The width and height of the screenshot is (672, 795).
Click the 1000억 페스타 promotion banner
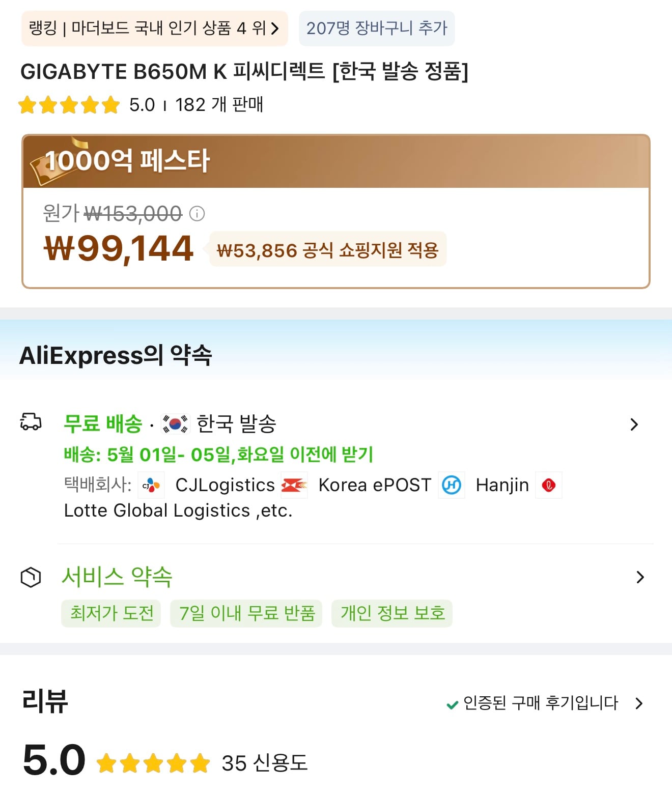[336, 161]
